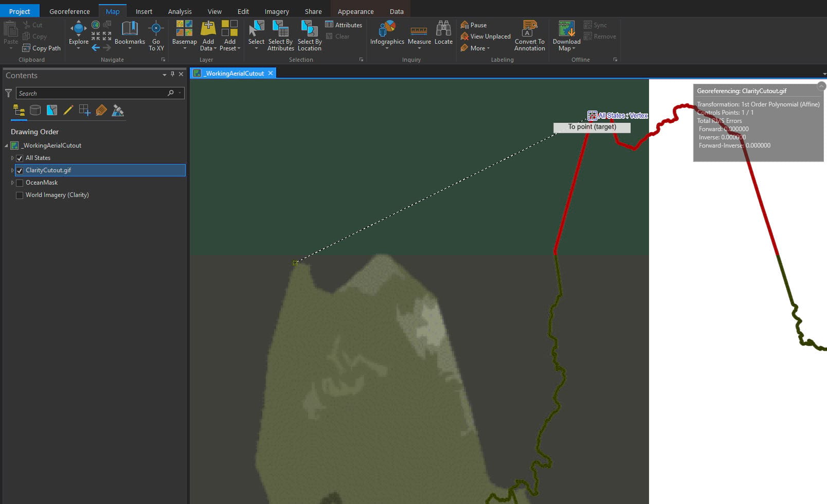Image resolution: width=827 pixels, height=504 pixels.
Task: Switch Contents to List By Editing
Action: [68, 110]
